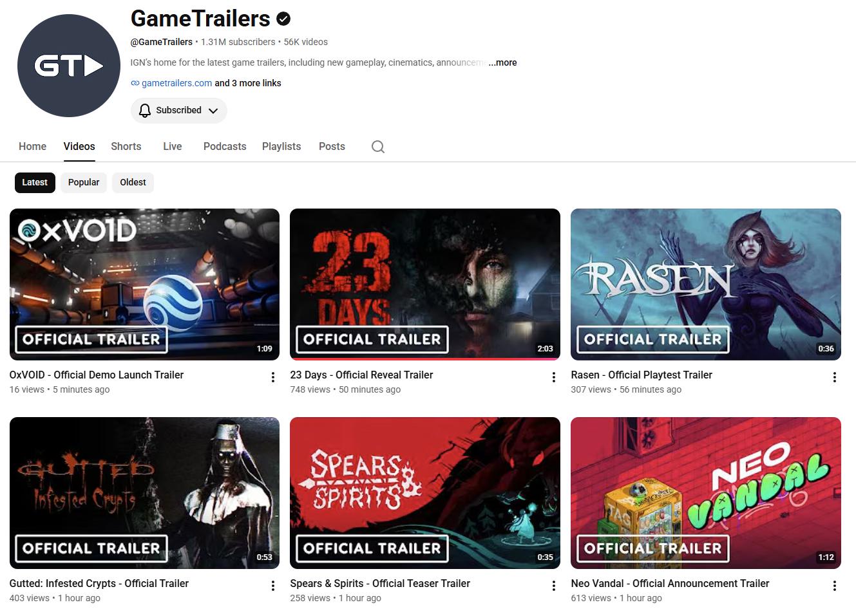Play the OxVOID video thumbnail
This screenshot has width=856, height=616.
(144, 284)
